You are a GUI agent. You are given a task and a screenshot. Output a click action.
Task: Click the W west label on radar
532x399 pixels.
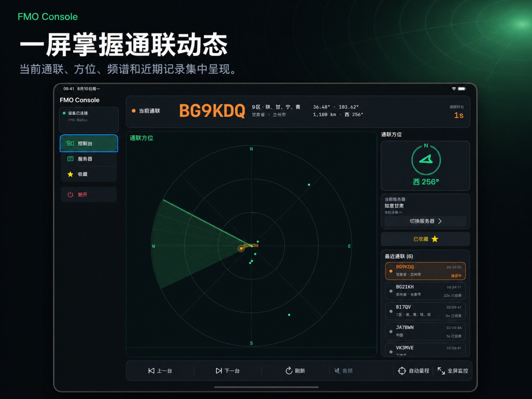click(x=153, y=246)
